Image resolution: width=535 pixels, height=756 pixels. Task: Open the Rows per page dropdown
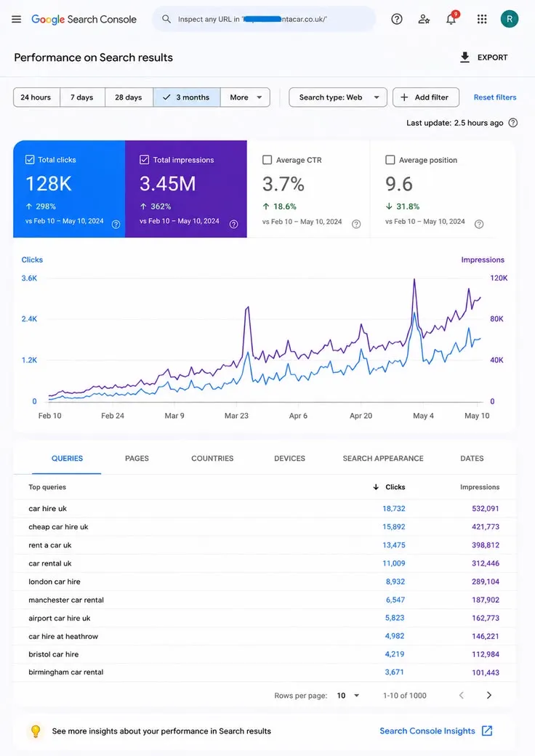[348, 695]
